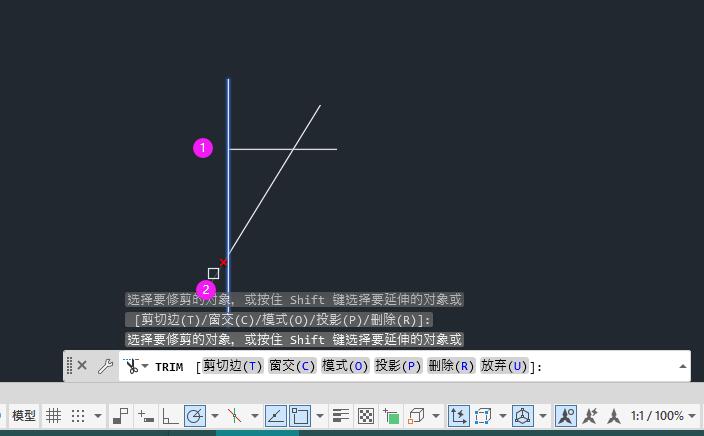Choose the 投影(P) projection option
The width and height of the screenshot is (704, 436).
[x=398, y=366]
